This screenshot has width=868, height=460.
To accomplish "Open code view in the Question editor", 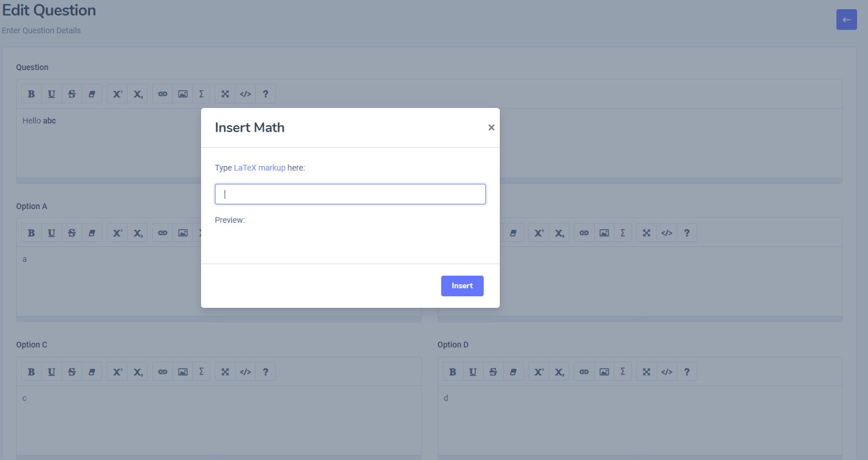I will click(245, 94).
